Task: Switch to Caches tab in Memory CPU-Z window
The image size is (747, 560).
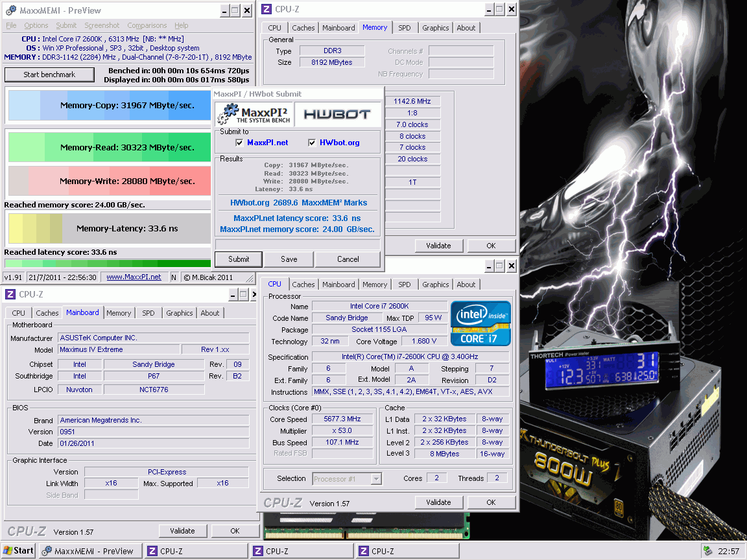Action: click(x=303, y=28)
